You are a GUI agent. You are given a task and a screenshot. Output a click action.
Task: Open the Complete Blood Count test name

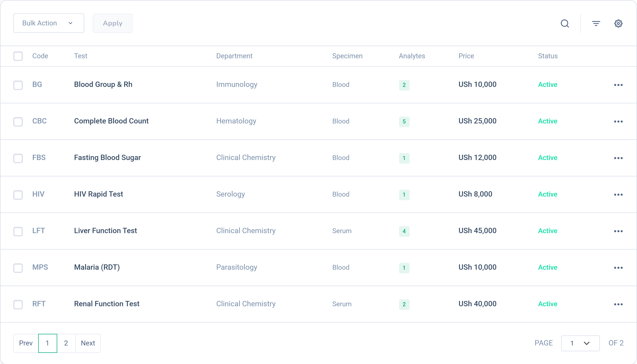111,121
